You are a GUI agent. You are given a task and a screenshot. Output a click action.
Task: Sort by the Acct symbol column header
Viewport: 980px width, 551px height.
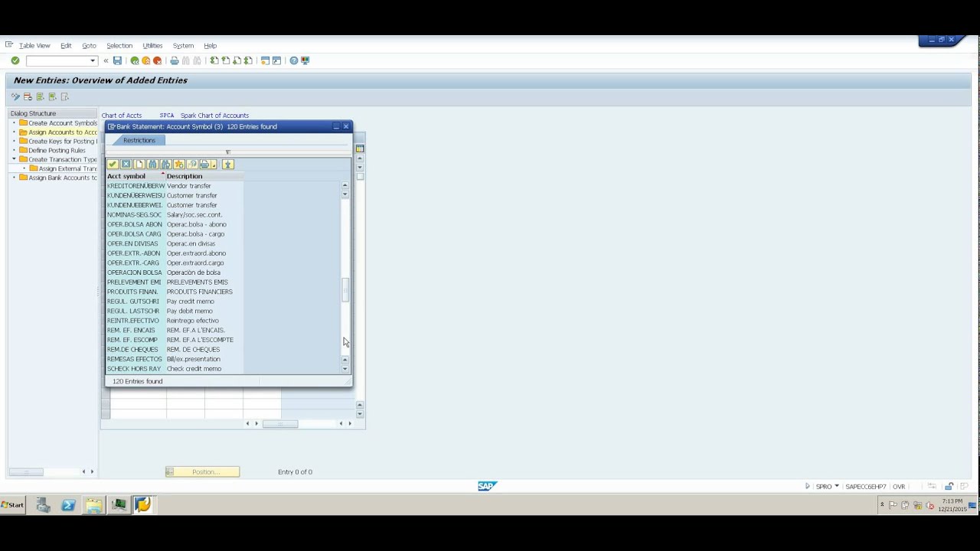point(135,176)
